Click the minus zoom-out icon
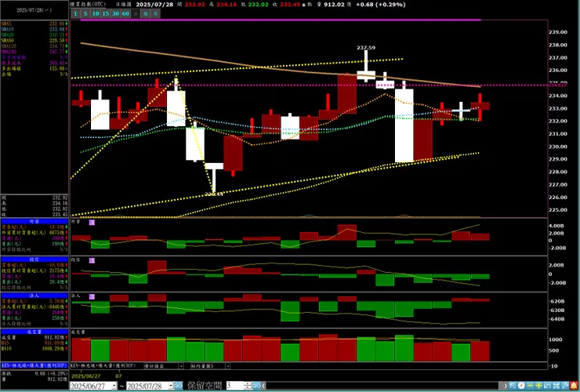The width and height of the screenshot is (580, 392). click(530, 386)
